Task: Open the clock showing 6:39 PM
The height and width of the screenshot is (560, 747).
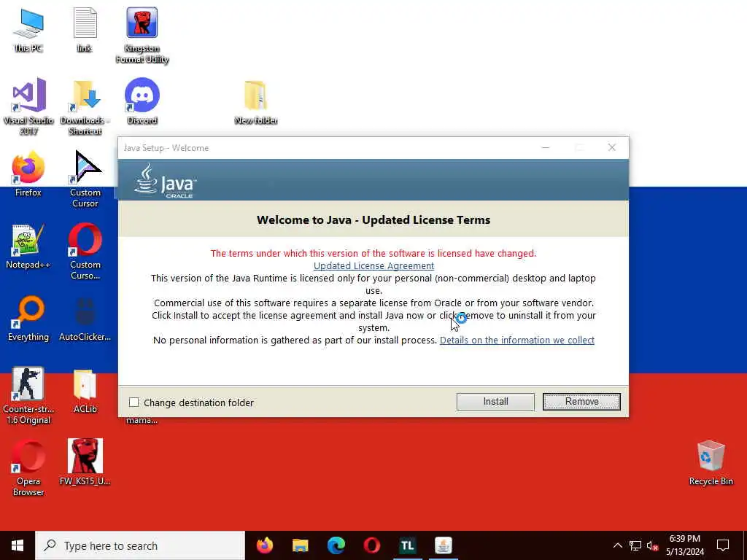Action: tap(685, 545)
